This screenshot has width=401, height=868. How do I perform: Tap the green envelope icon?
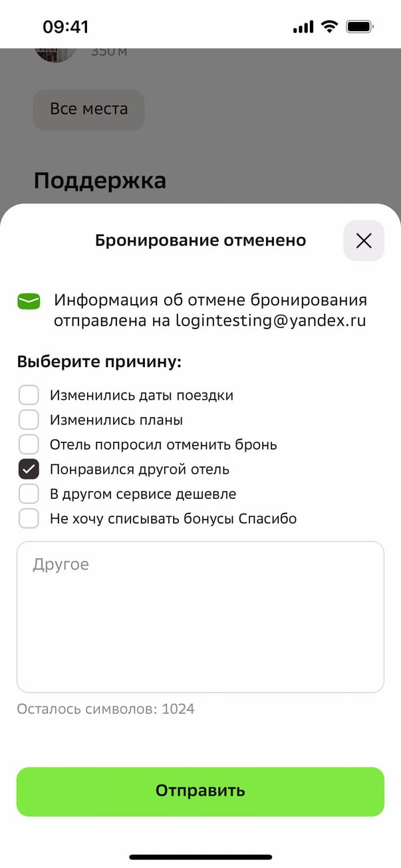point(29,301)
